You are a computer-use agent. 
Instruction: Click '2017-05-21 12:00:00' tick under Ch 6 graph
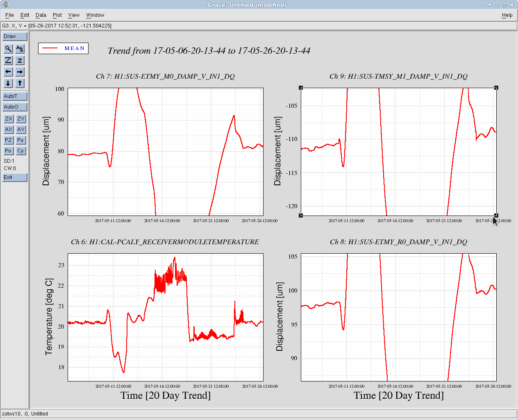[x=211, y=386]
